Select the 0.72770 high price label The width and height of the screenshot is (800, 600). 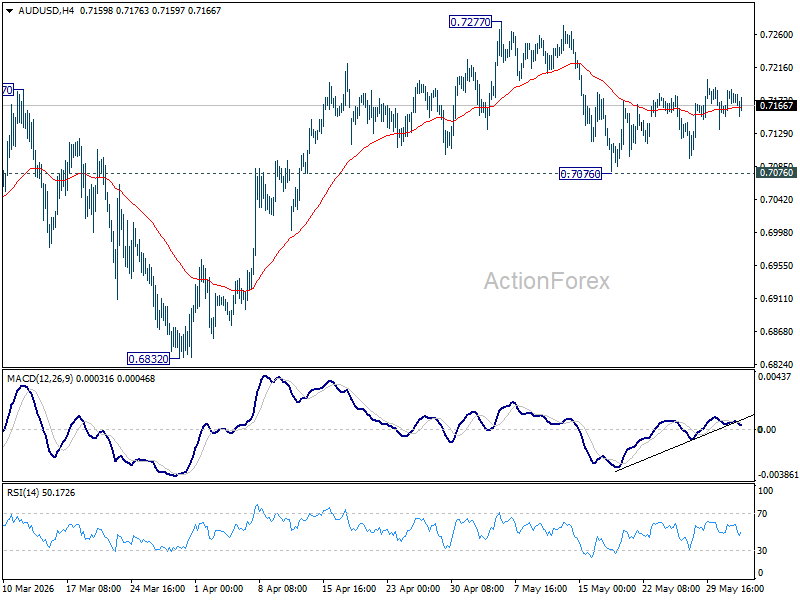[470, 22]
